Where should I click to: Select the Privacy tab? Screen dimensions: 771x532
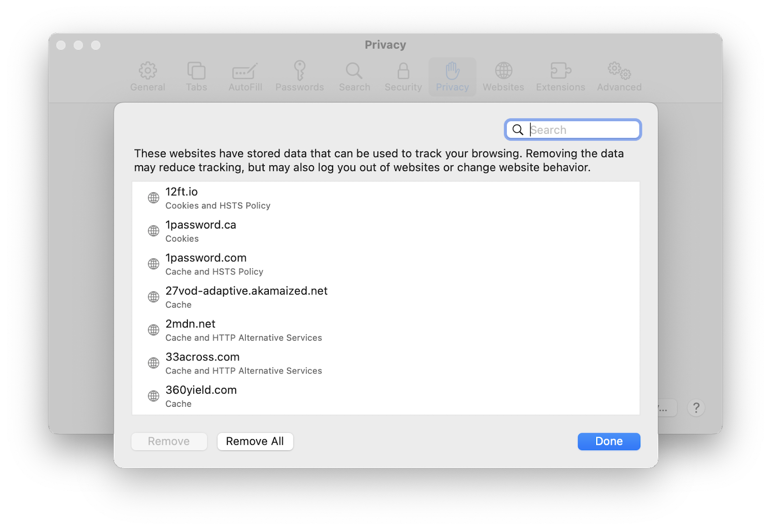pos(452,76)
